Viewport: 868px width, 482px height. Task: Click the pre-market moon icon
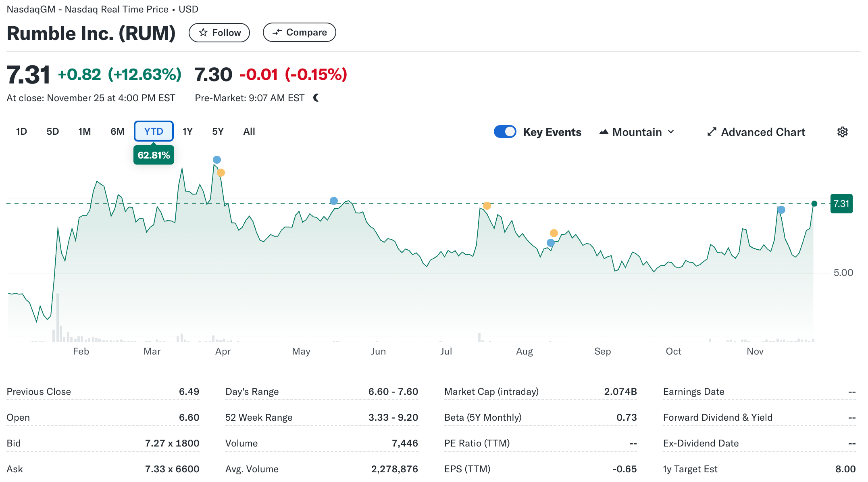[x=316, y=98]
